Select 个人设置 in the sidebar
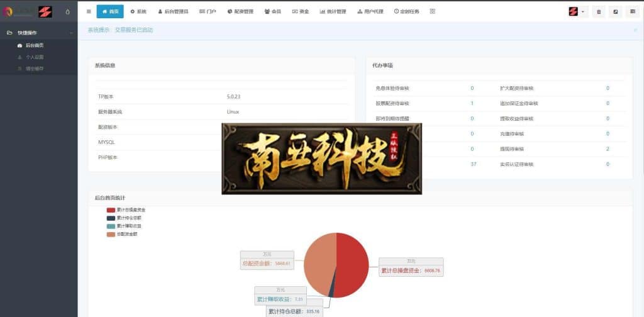The width and height of the screenshot is (644, 317). pos(35,57)
